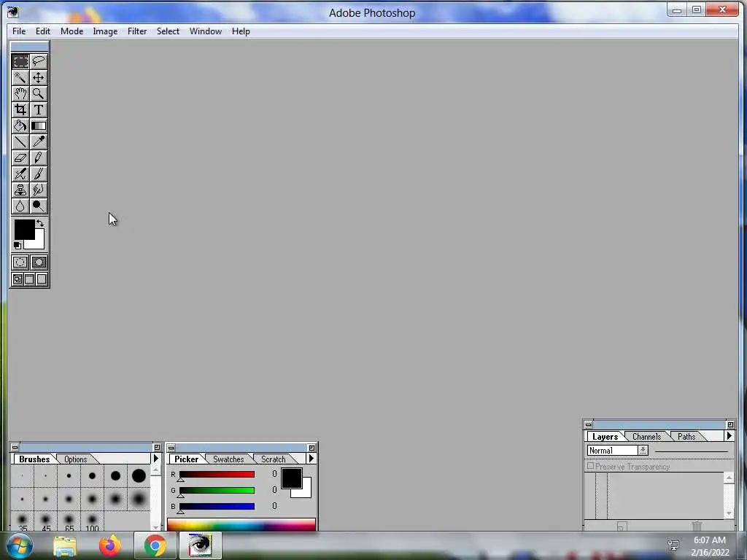The image size is (747, 560).
Task: Choose full screen with menu bar mode
Action: (x=29, y=279)
